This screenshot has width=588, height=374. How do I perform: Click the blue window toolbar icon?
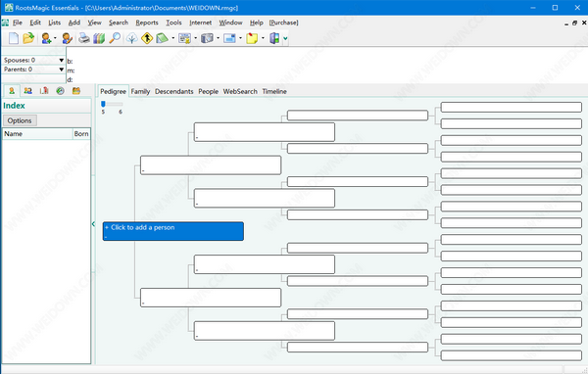229,38
